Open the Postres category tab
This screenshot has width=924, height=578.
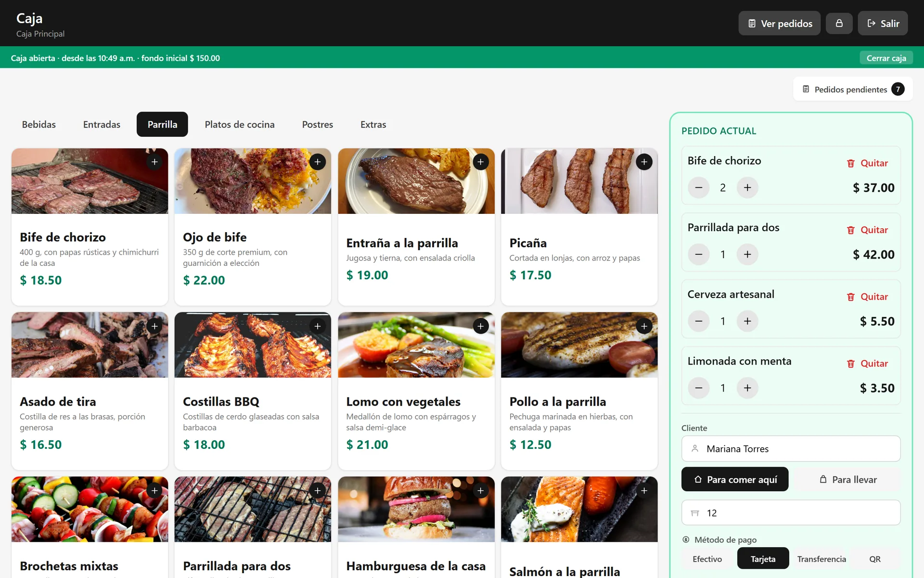click(x=318, y=124)
